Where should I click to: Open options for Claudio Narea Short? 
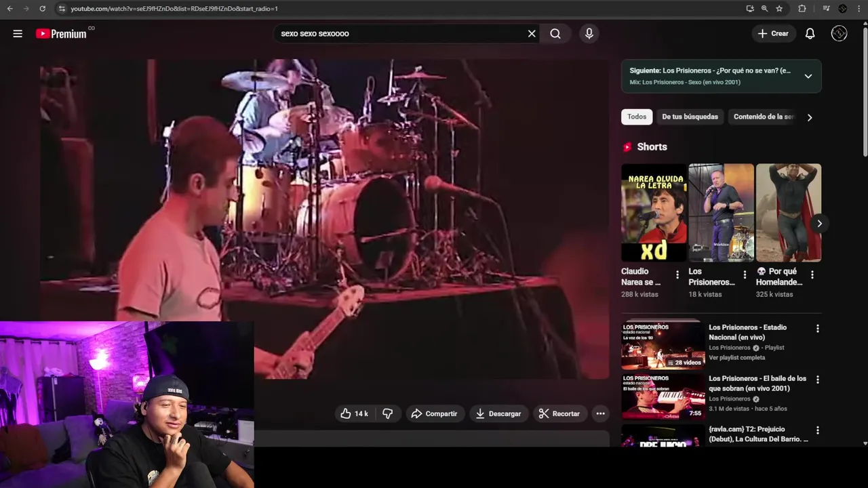click(677, 274)
